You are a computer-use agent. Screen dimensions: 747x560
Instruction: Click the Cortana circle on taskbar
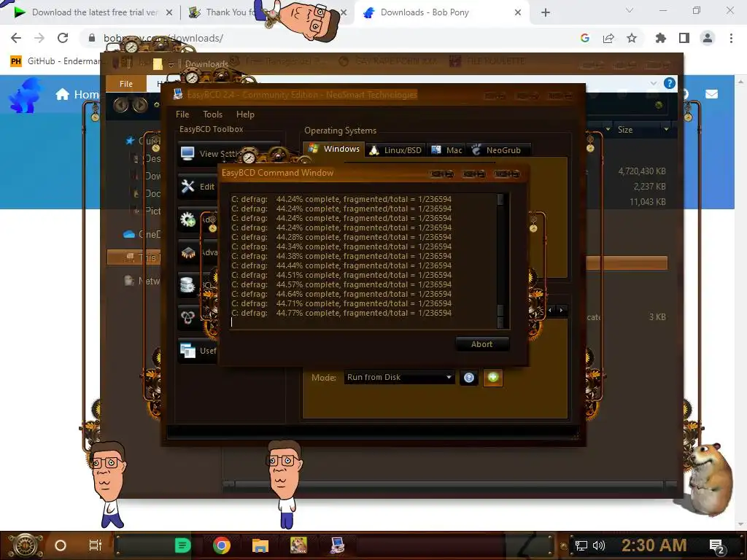coord(60,545)
